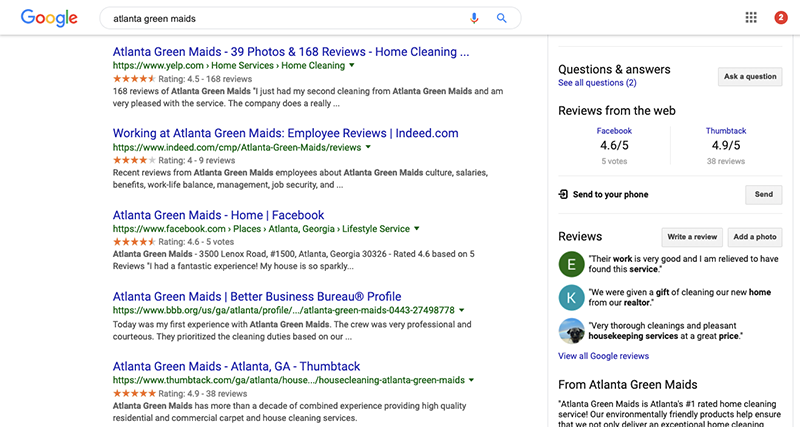The image size is (800, 427).
Task: Click the yelp.com green URL
Action: [x=229, y=65]
